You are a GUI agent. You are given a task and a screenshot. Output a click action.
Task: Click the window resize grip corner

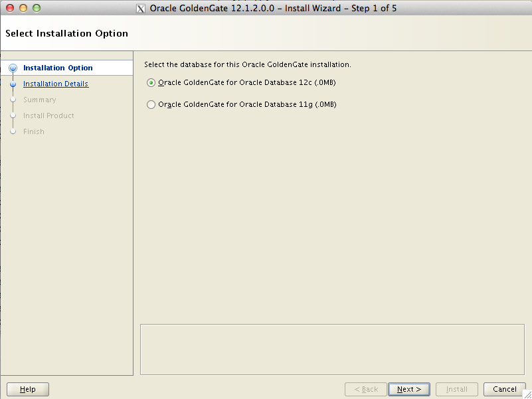(527, 394)
